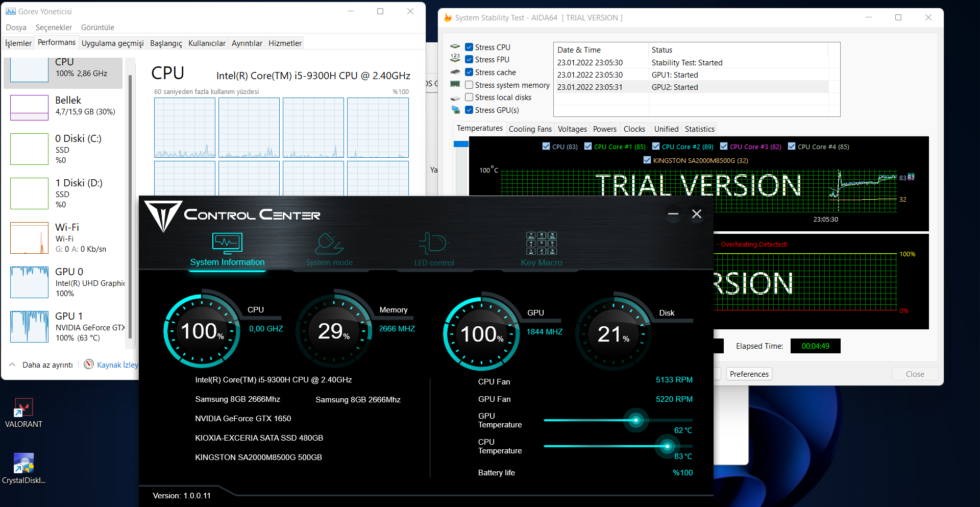Switch to the Ayrıntılar tab
Image resolution: width=980 pixels, height=507 pixels.
click(247, 43)
